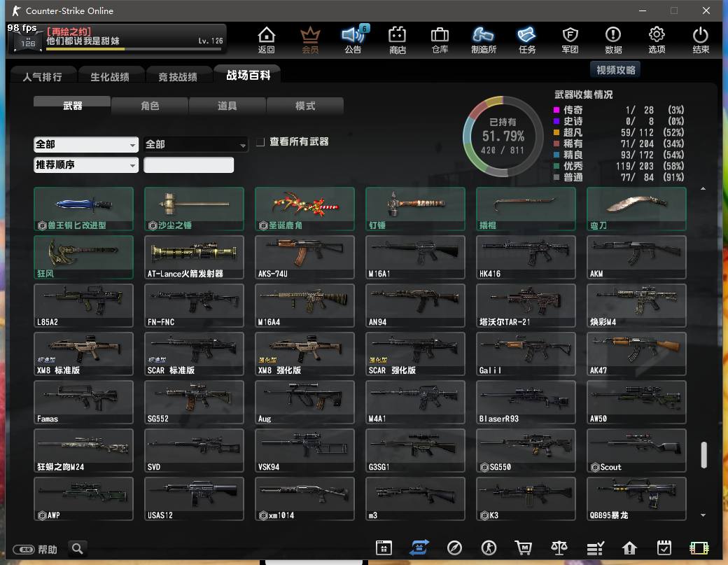Image resolution: width=728 pixels, height=565 pixels.
Task: Open the 选项 options gear icon
Action: pos(657,40)
